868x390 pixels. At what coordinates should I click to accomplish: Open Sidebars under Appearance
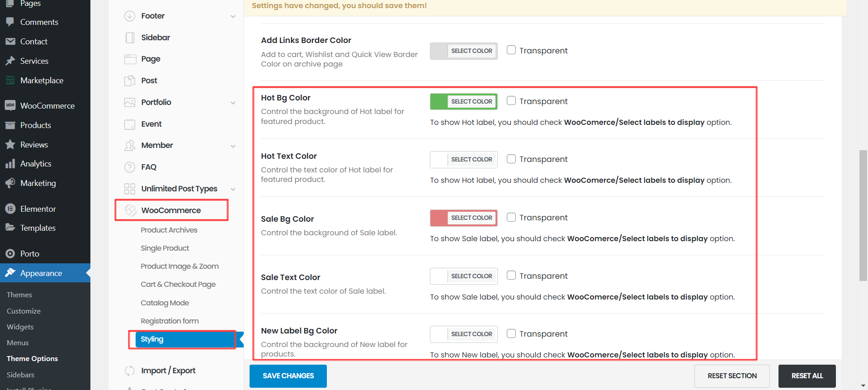[x=20, y=375]
